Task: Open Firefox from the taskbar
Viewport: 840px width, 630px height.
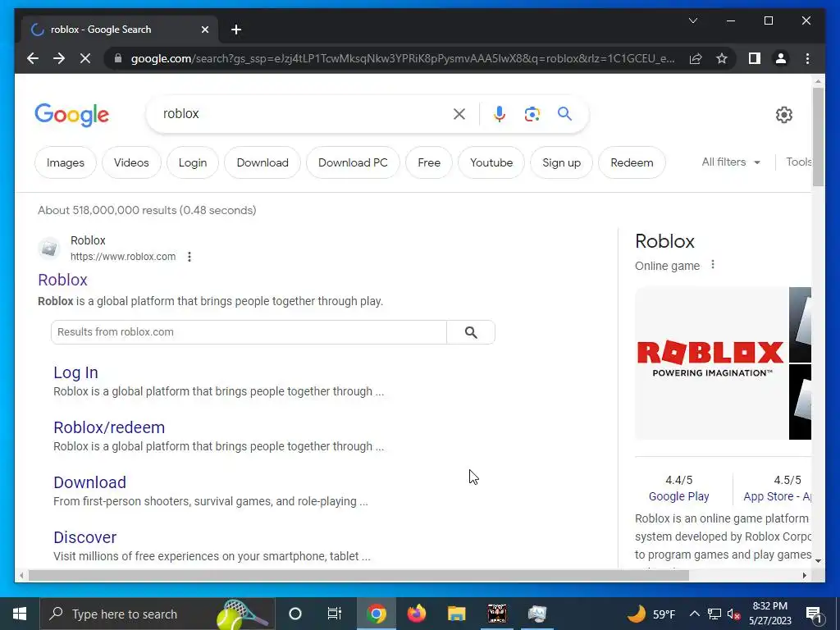Action: (416, 614)
